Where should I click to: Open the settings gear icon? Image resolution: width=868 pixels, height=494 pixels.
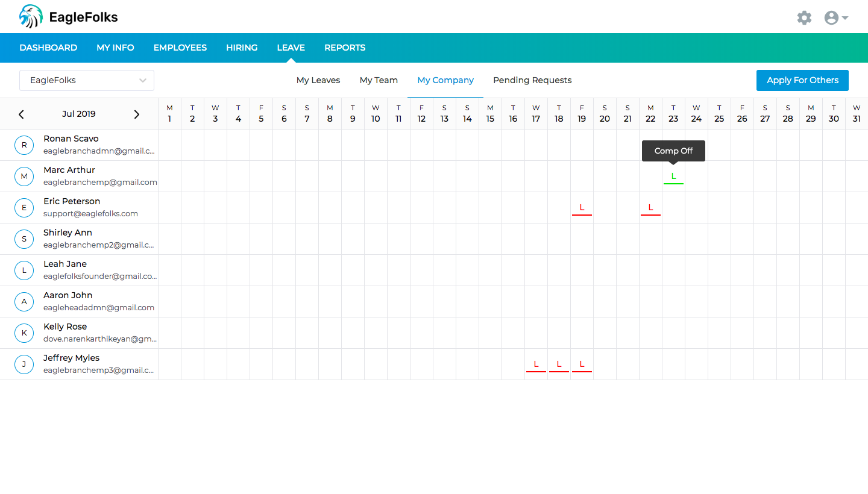804,17
